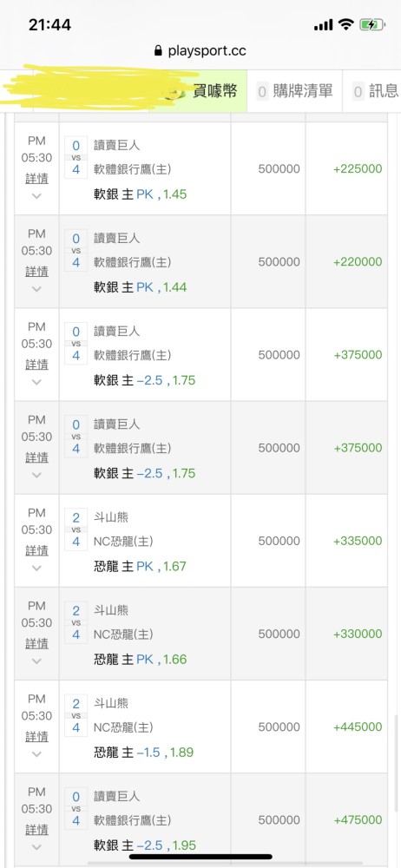This screenshot has width=401, height=868.
Task: Open 詳情 link for 軟銀 -2.5, 1.95 bet
Action: point(36,830)
